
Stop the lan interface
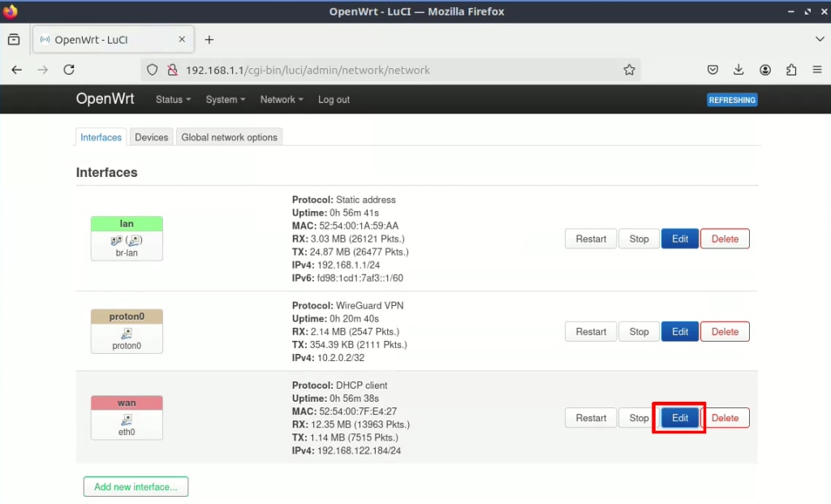[x=639, y=239]
